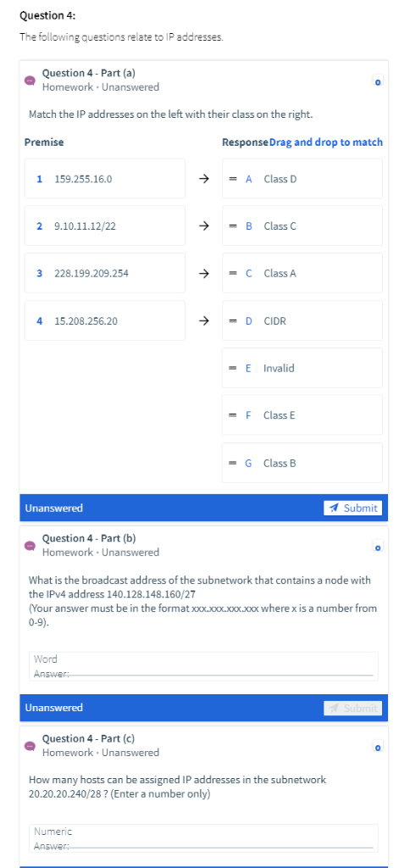Grab the drag handle of Class D response
This screenshot has height=868, width=399.
tap(234, 179)
